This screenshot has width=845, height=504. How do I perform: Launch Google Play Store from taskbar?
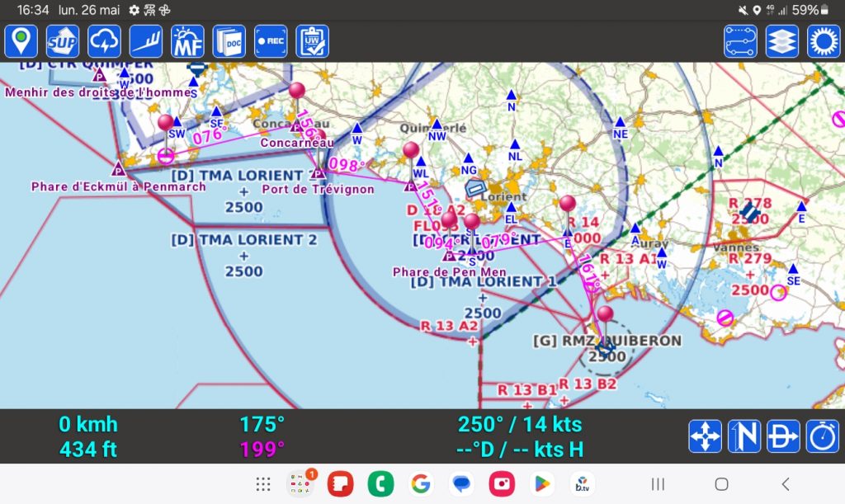pos(541,484)
